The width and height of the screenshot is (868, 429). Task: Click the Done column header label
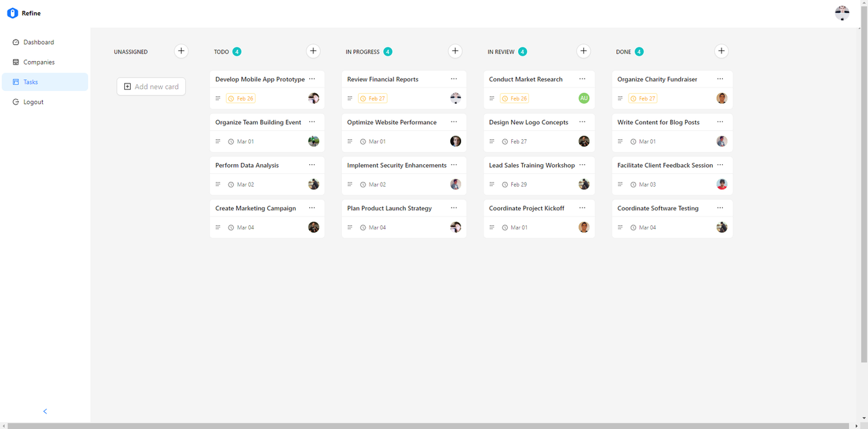click(623, 52)
